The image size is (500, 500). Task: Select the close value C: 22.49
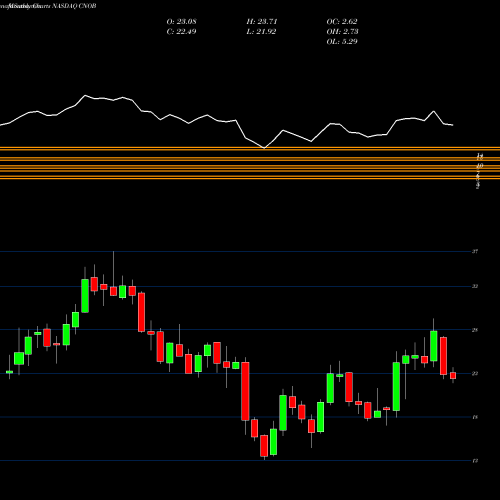[x=182, y=31]
